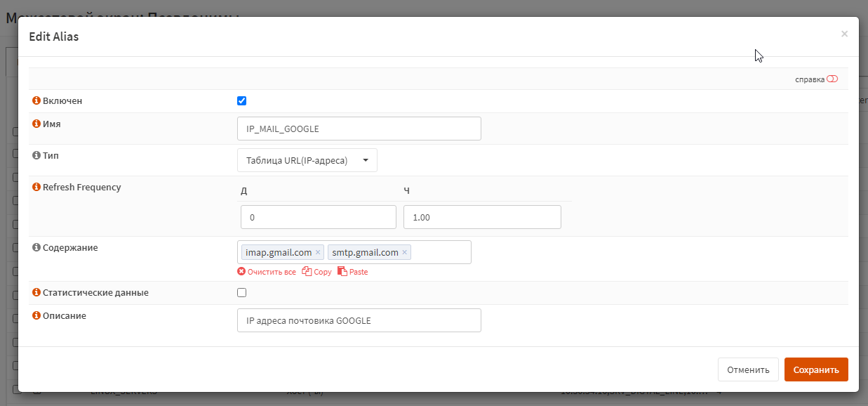The image size is (868, 406).
Task: Uncheck the Включен checkbox
Action: pyautogui.click(x=241, y=100)
